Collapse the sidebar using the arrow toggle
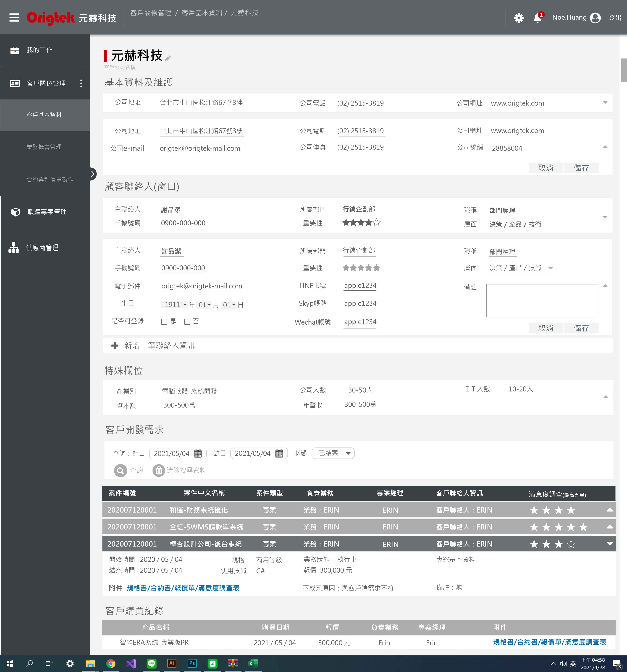This screenshot has height=672, width=627. [x=93, y=174]
